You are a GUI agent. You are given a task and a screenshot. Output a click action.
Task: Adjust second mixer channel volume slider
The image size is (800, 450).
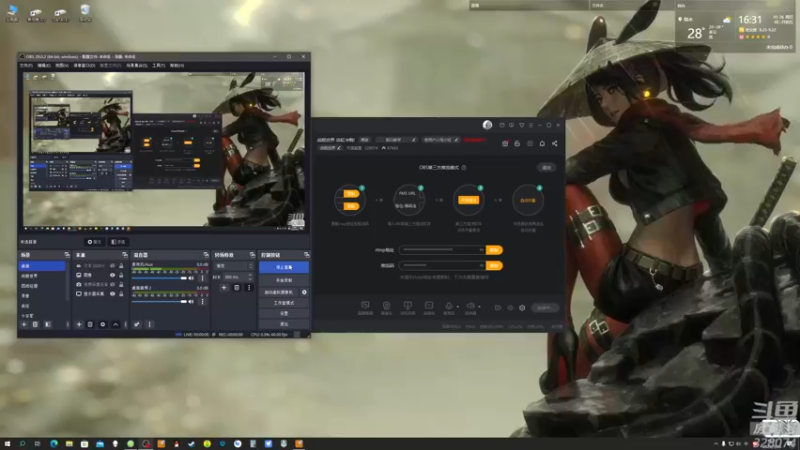pyautogui.click(x=160, y=302)
